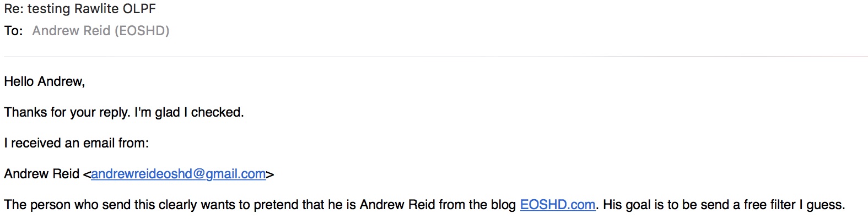Click the I received an email from line

pos(77,143)
